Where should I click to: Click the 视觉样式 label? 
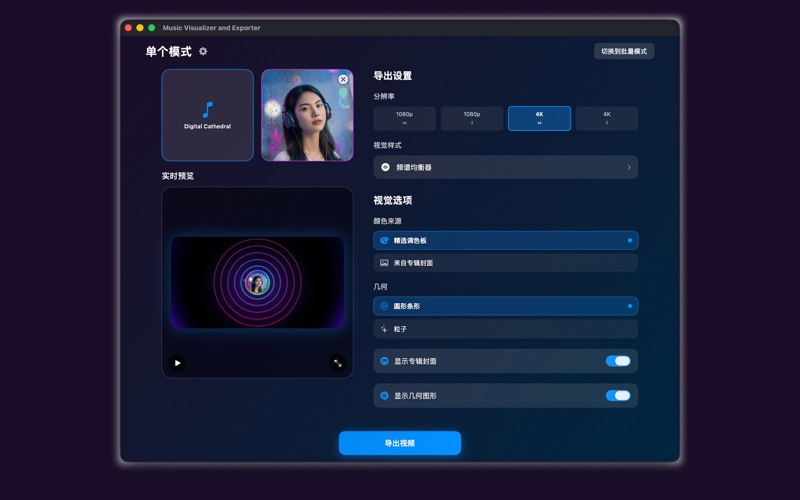coord(387,145)
